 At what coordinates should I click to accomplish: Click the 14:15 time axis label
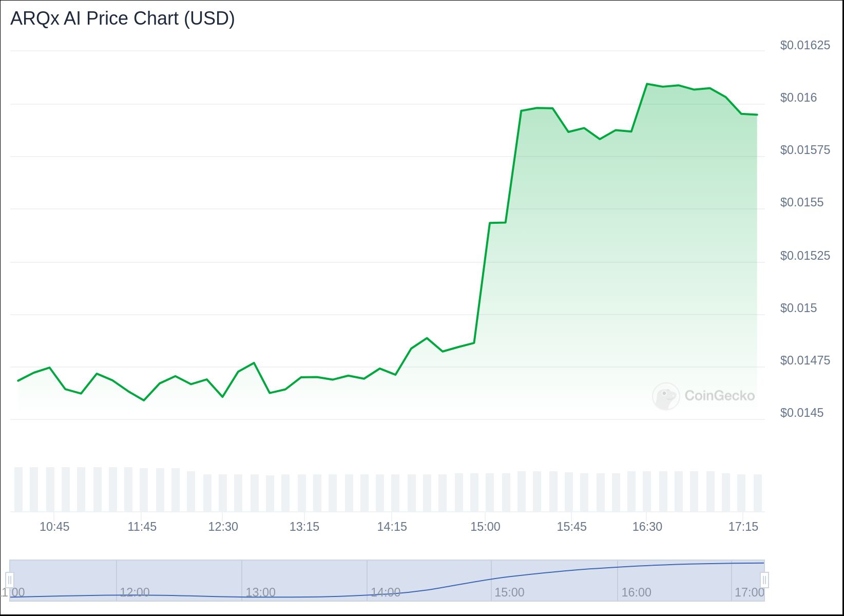coord(392,527)
